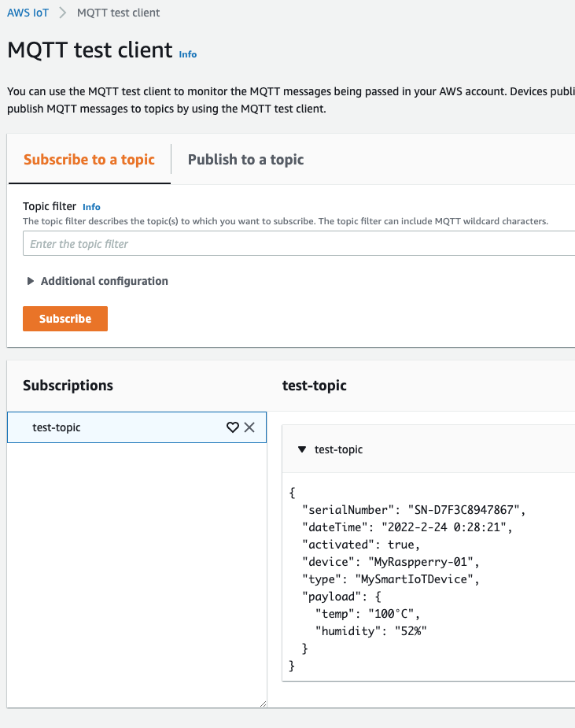
Task: Favorite the test-topic subscription with the heart icon
Action: (x=233, y=427)
